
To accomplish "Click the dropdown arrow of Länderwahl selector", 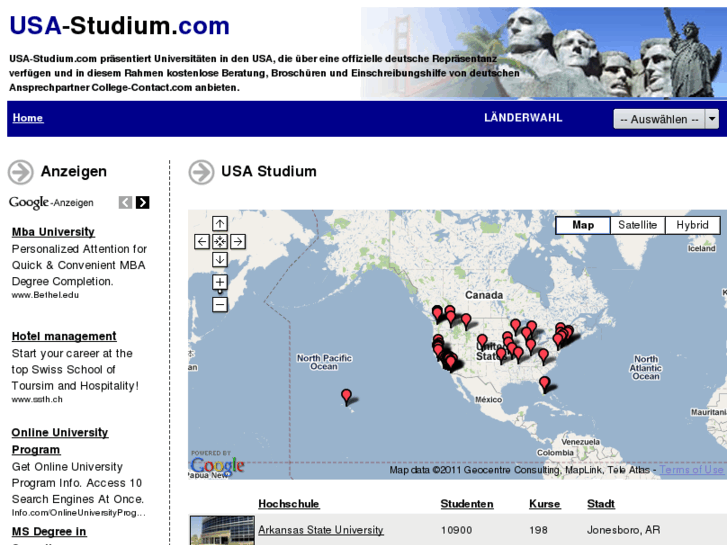I will [x=712, y=119].
